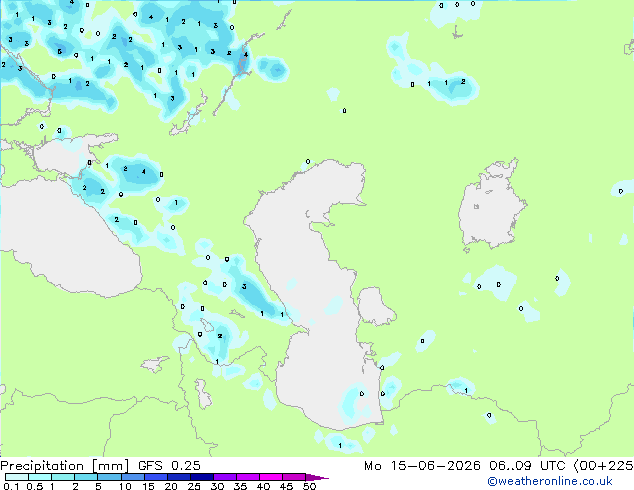The image size is (634, 490).
Task: Click the 0.1–0.5 mm palest legend swatch
Action: pos(17,477)
